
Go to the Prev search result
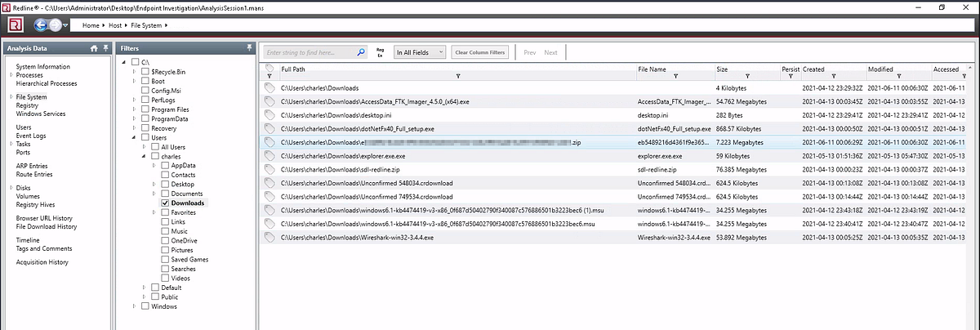[x=529, y=52]
